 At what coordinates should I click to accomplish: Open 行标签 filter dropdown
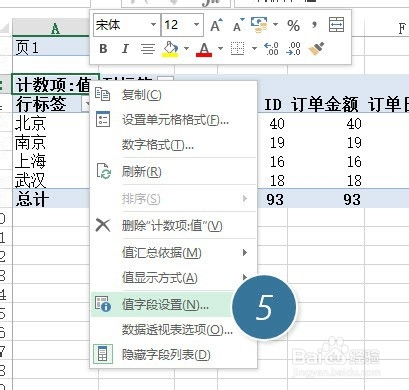[x=86, y=104]
